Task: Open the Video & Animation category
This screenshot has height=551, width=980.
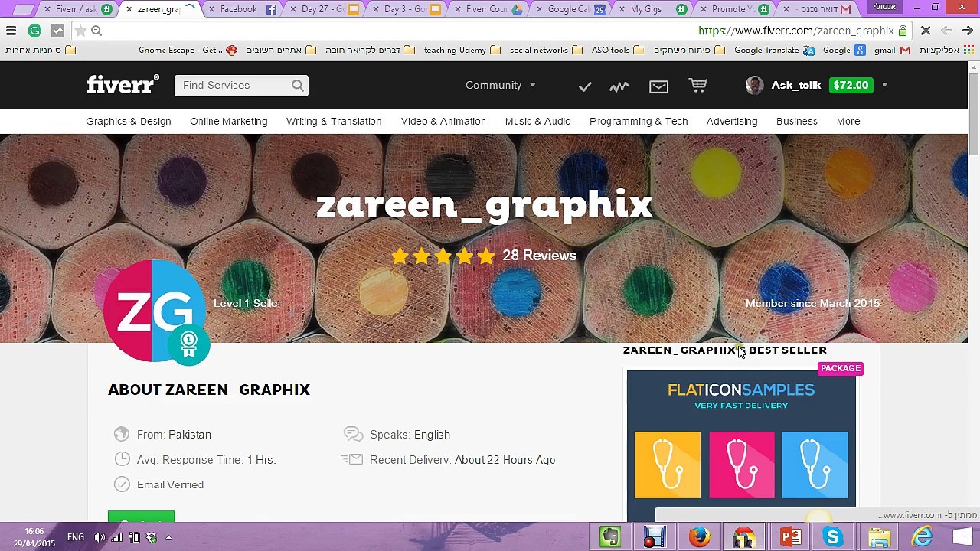Action: pyautogui.click(x=443, y=121)
